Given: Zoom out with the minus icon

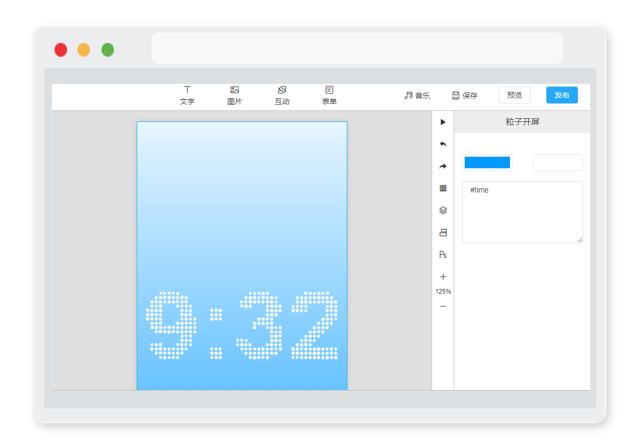Looking at the screenshot, I should click(x=443, y=306).
